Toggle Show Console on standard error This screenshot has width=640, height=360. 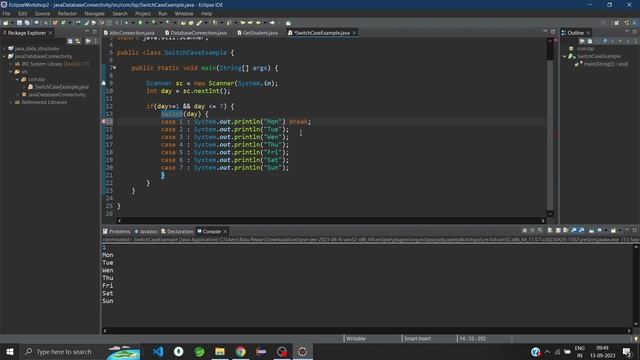582,231
